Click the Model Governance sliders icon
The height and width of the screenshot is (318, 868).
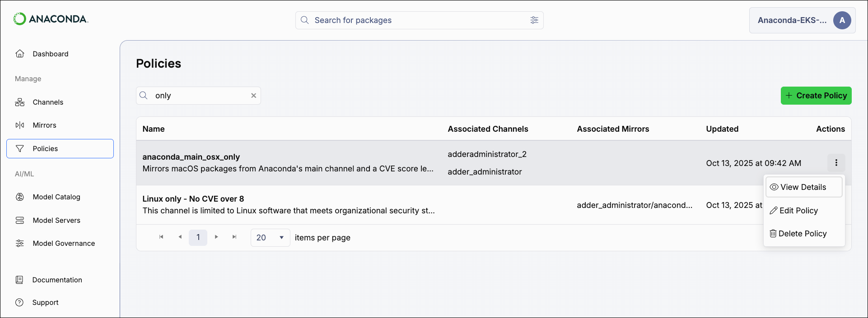20,244
